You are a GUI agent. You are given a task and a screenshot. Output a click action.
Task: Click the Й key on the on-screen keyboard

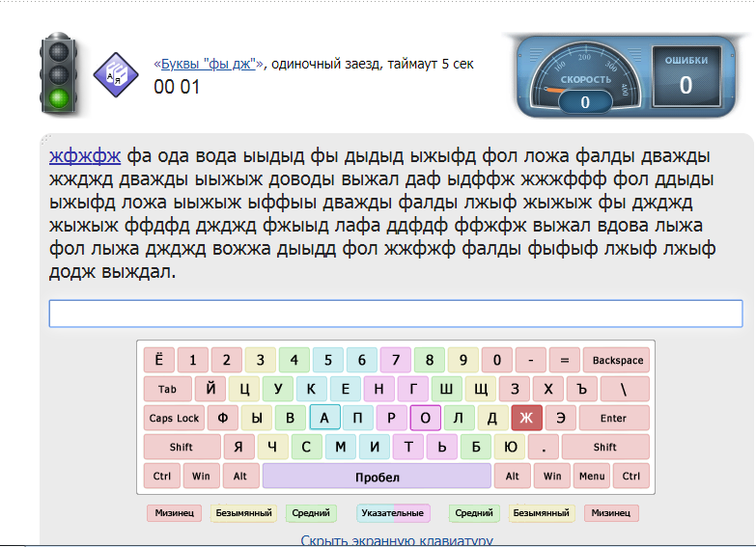(210, 389)
